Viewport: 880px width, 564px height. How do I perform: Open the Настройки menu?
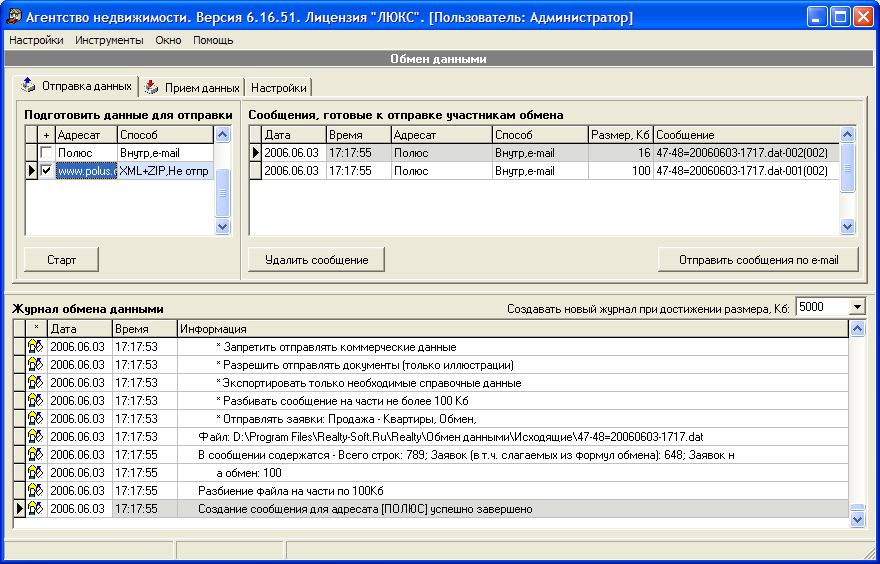coord(36,40)
